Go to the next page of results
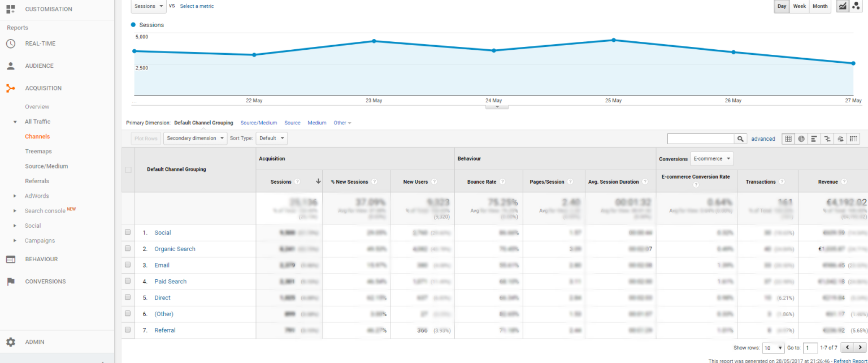The image size is (868, 363). coord(860,348)
